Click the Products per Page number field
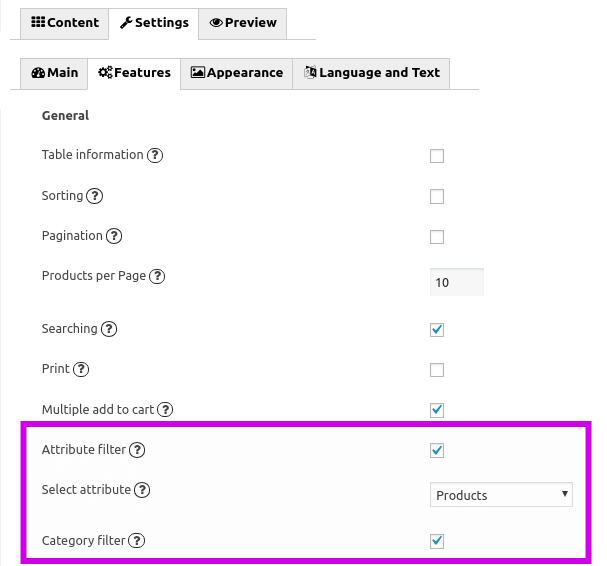The width and height of the screenshot is (607, 566). 457,282
